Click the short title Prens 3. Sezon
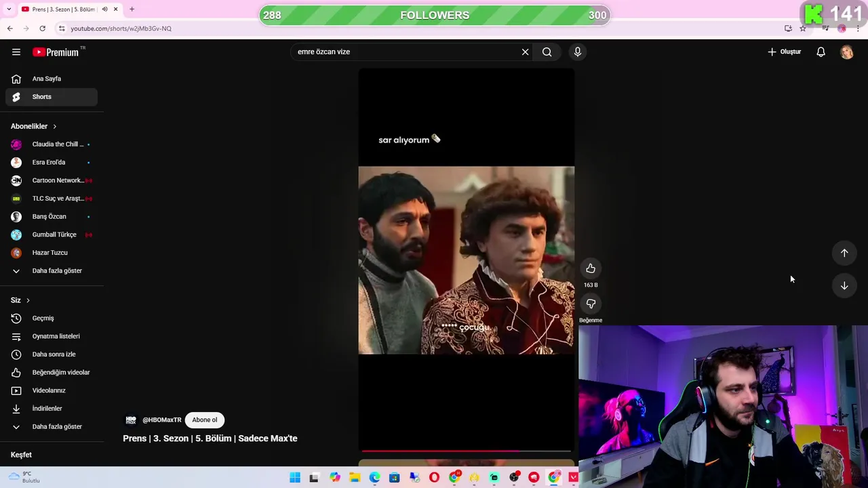The image size is (868, 488). 210,439
